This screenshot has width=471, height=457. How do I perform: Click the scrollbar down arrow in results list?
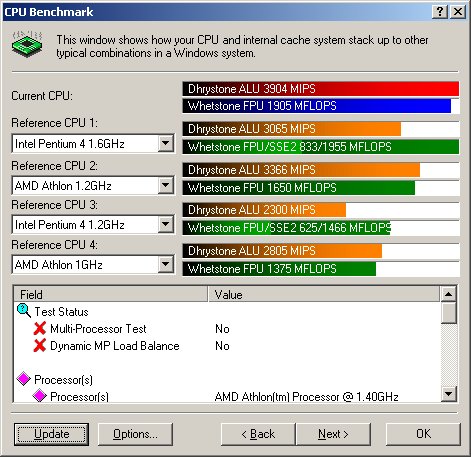449,394
